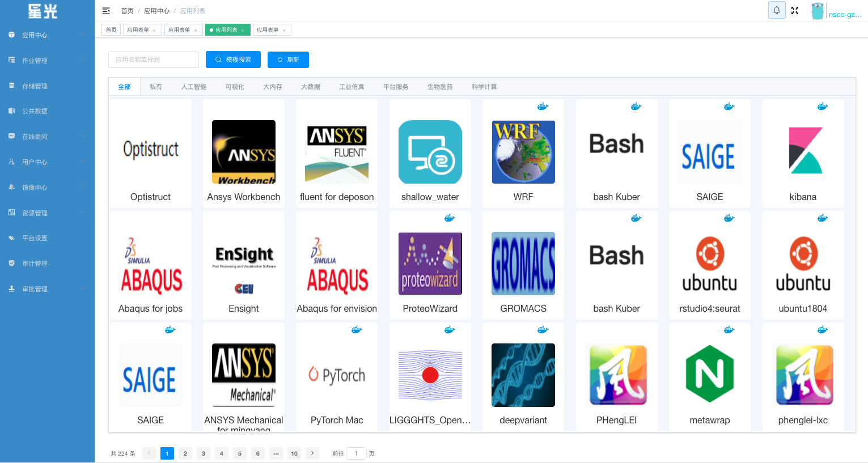
Task: Toggle fullscreen with the expand-arrows icon
Action: tap(795, 10)
